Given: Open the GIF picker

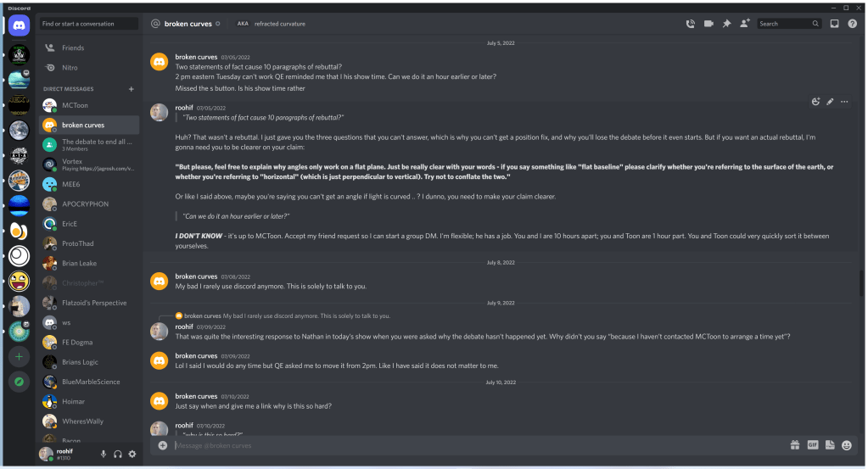Looking at the screenshot, I should click(813, 444).
